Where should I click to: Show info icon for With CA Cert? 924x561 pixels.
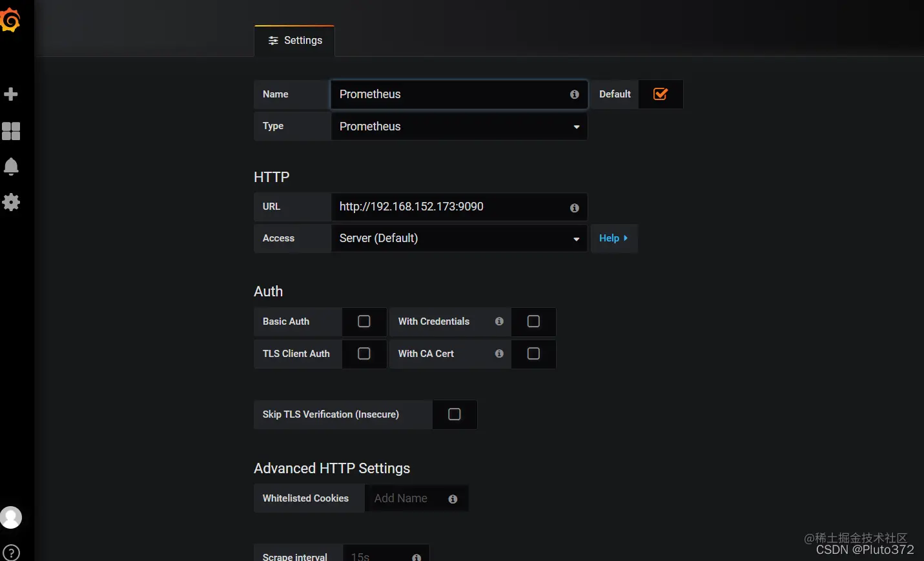[499, 354]
